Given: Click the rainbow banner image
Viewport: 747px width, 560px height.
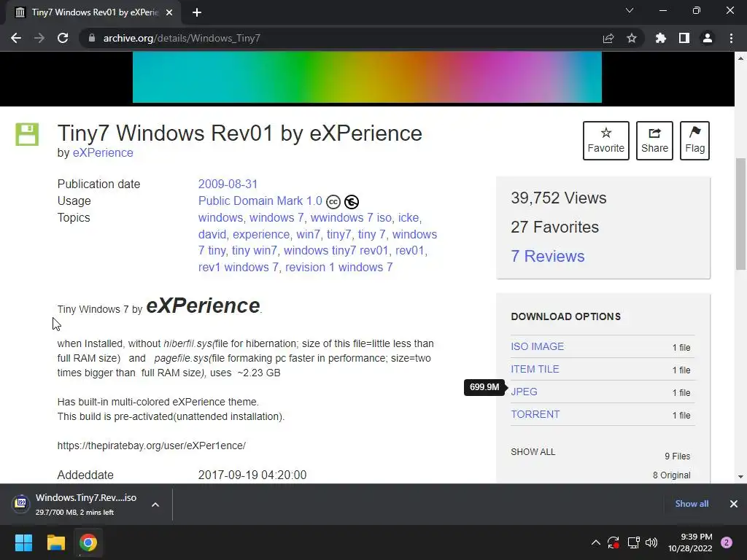Looking at the screenshot, I should click(367, 77).
